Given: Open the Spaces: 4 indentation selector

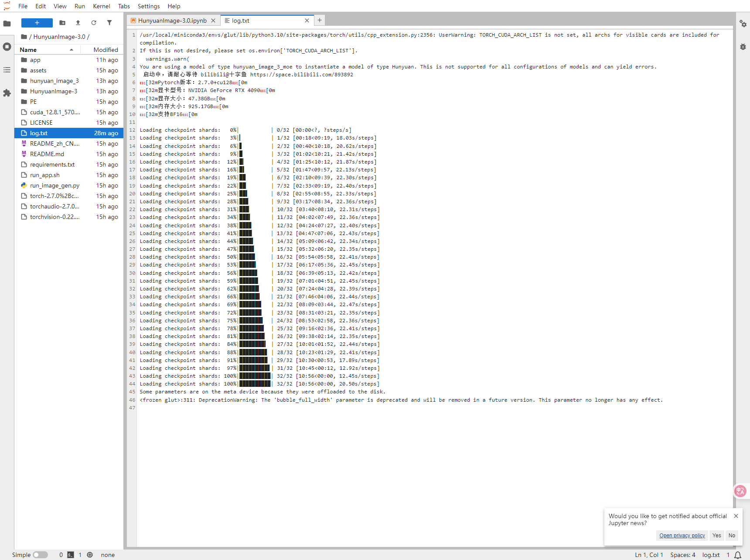Looking at the screenshot, I should 682,555.
